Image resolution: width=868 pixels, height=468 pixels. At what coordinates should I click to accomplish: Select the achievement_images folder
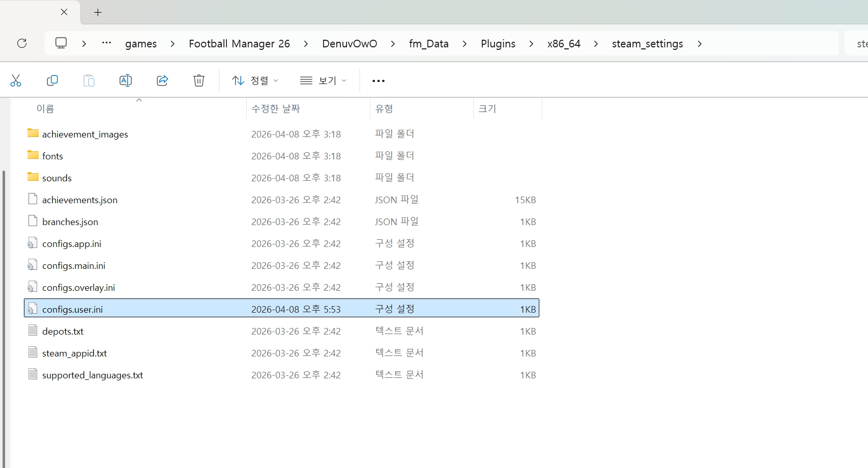click(x=85, y=134)
